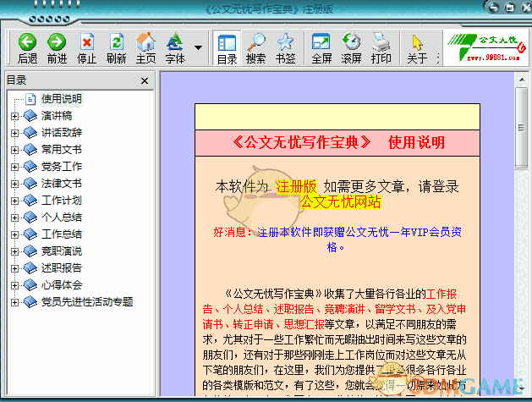Expand the 工作总结 tree node
The image size is (532, 402).
point(14,235)
